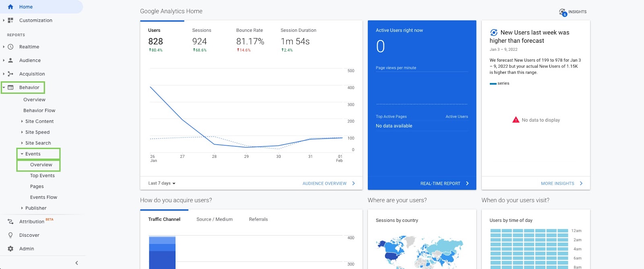Screen dimensions: 644x269
Task: Select the Users metric tab
Action: (x=162, y=40)
